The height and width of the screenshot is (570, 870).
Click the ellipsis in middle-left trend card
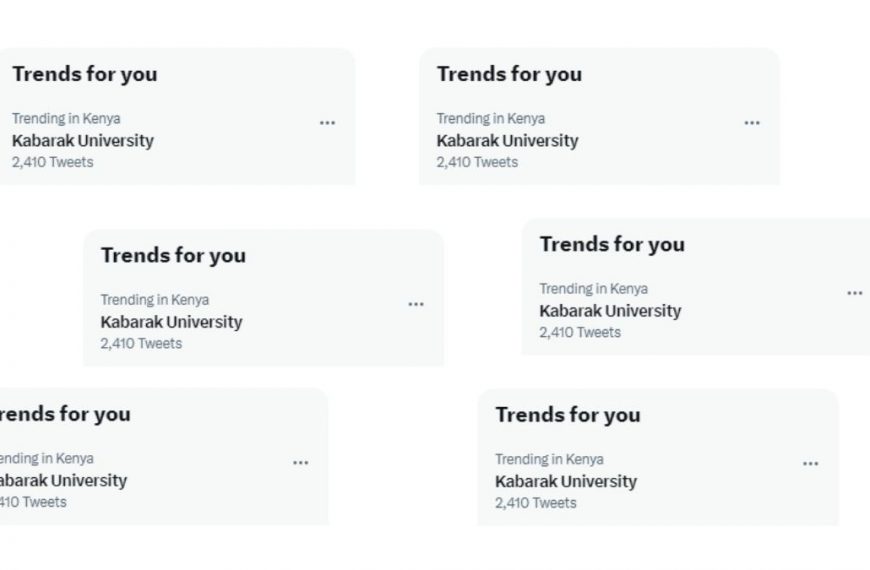pyautogui.click(x=416, y=304)
